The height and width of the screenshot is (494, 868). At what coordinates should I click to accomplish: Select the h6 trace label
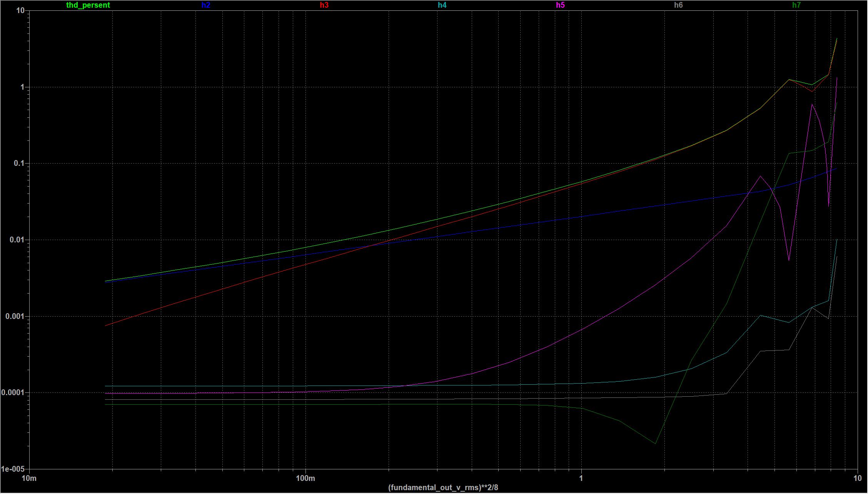[x=678, y=5]
